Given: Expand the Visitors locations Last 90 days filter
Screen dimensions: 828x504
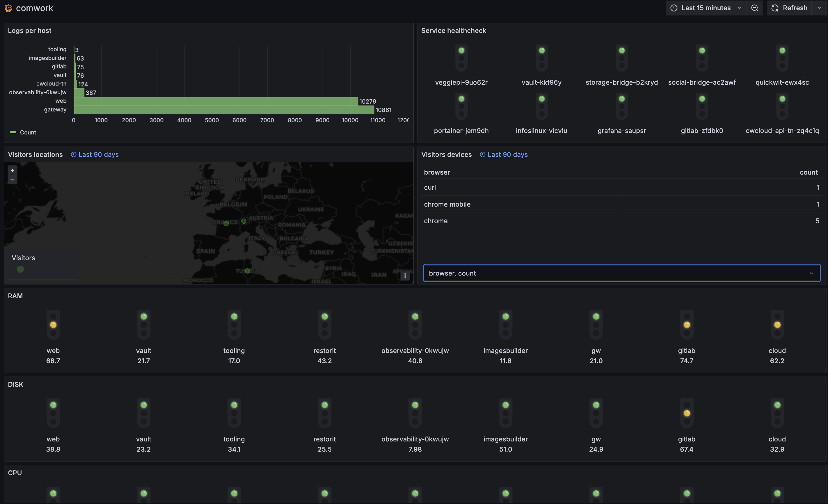Looking at the screenshot, I should click(94, 155).
